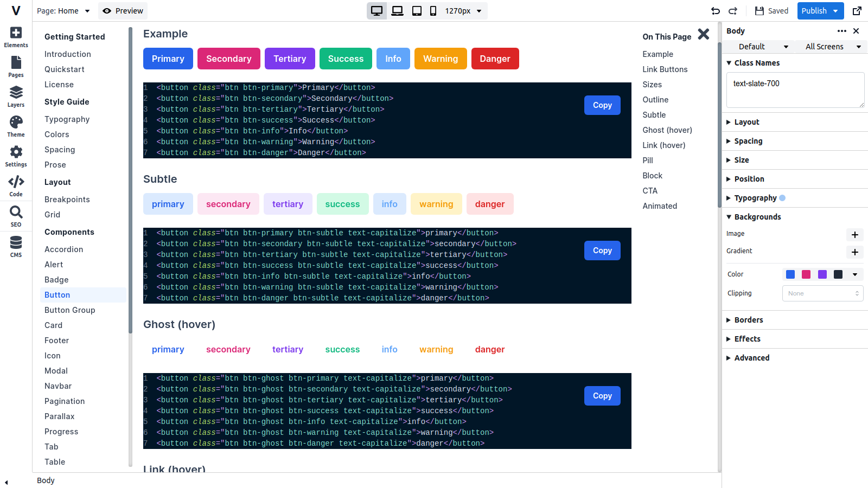
Task: Expand the Layout section
Action: click(x=743, y=122)
